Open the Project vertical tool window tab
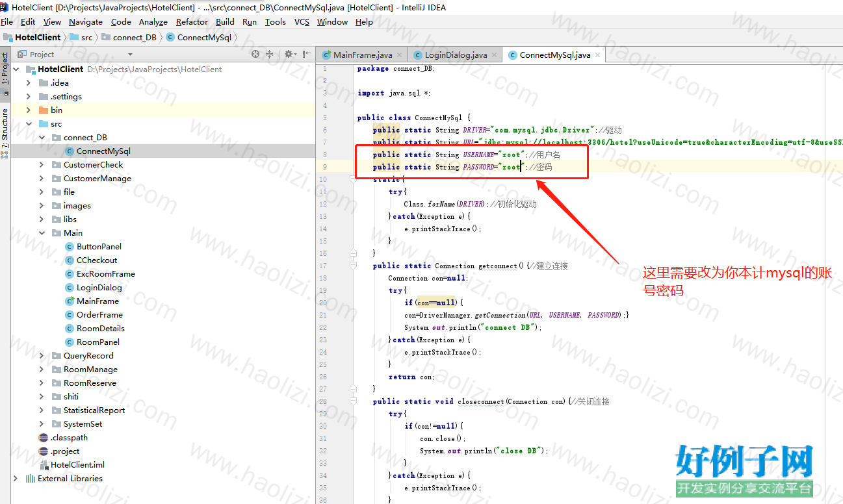The image size is (843, 504). click(5, 69)
